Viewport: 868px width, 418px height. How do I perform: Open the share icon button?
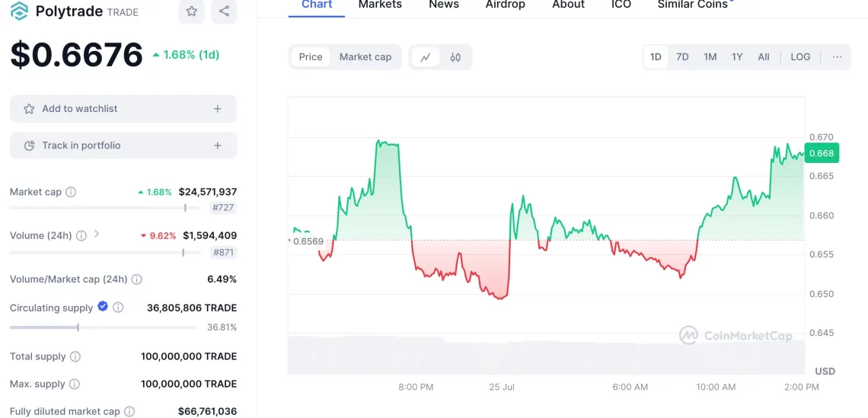pyautogui.click(x=224, y=11)
